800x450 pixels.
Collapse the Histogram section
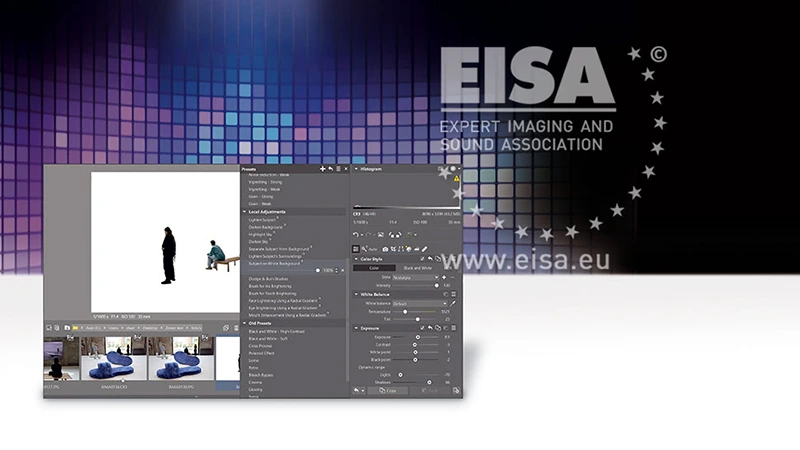pyautogui.click(x=356, y=169)
